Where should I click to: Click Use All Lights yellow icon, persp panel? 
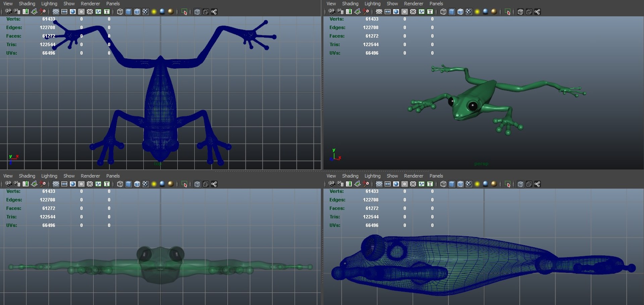477,12
